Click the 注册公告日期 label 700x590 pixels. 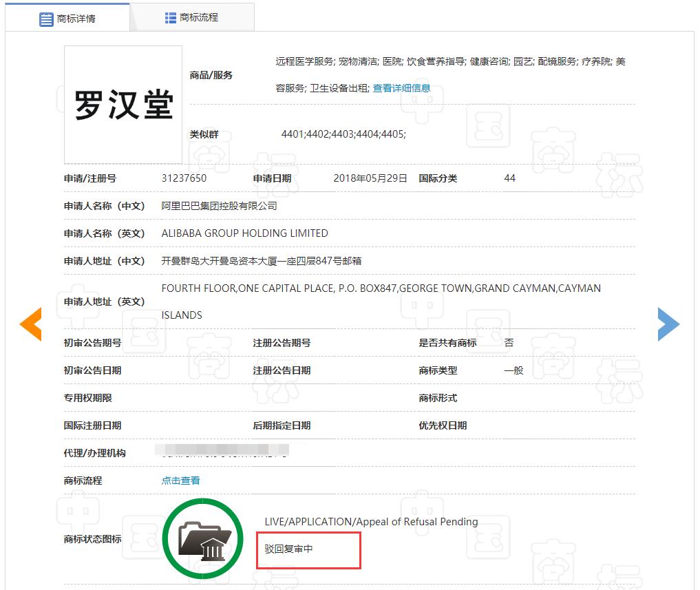(282, 370)
